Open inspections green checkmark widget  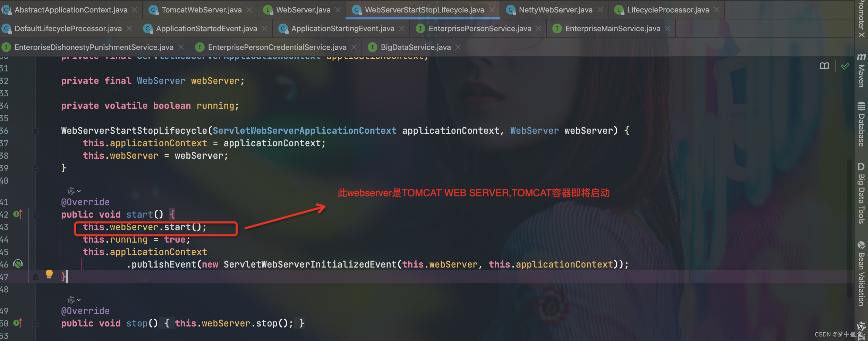click(845, 66)
